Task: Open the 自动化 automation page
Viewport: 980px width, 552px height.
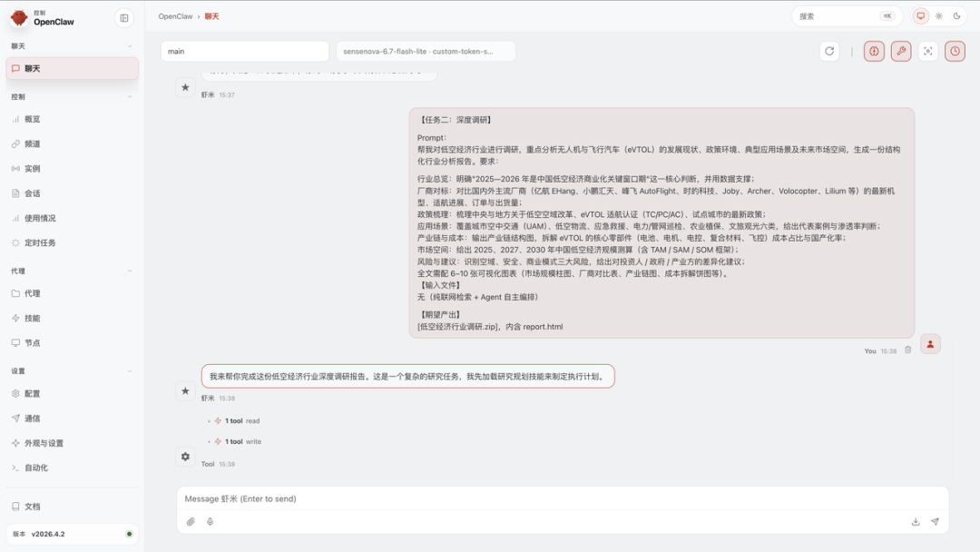Action: tap(73, 468)
